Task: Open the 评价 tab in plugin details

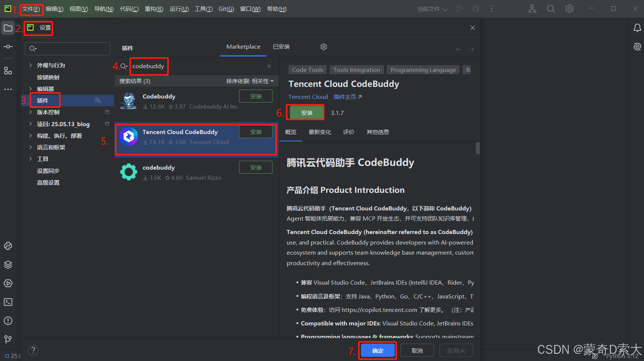Action: pos(349,132)
